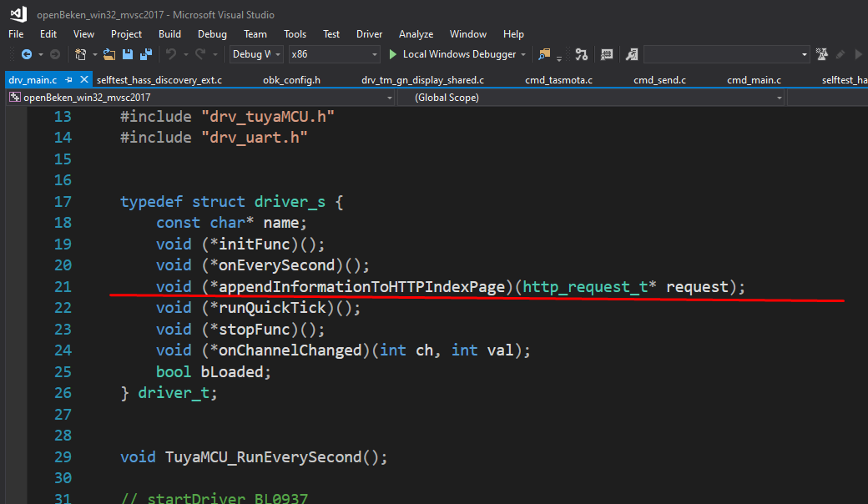
Task: Click the Save All double-floppy icon
Action: 146,54
